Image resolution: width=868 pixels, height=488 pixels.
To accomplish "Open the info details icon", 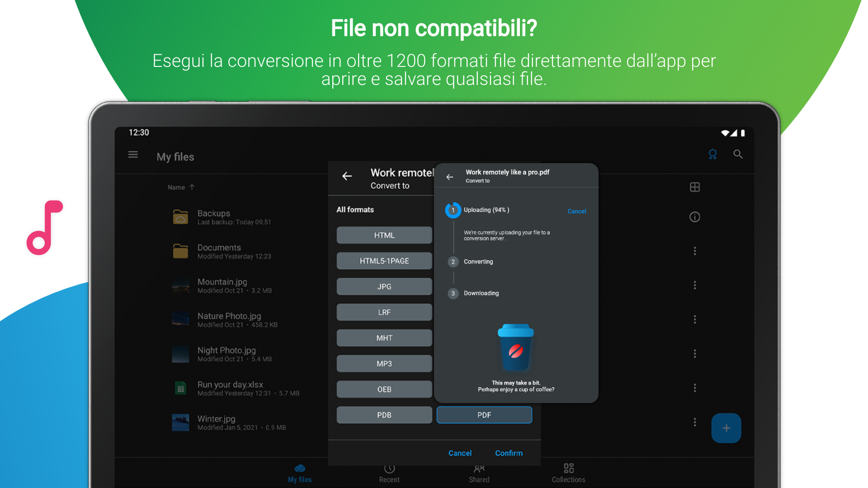I will [x=695, y=217].
